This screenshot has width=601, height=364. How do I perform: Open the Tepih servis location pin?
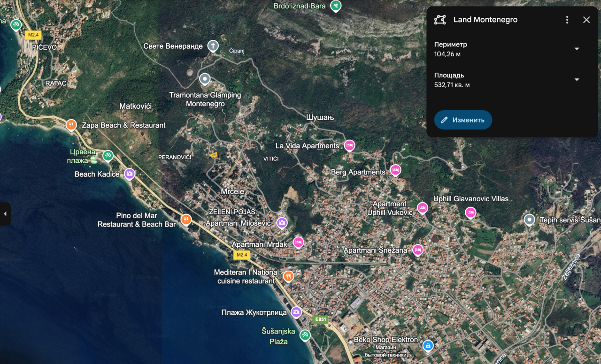coord(529,220)
